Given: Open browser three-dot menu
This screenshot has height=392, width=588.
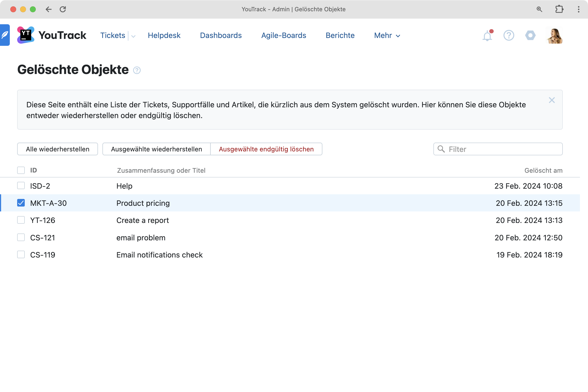Looking at the screenshot, I should click(578, 9).
